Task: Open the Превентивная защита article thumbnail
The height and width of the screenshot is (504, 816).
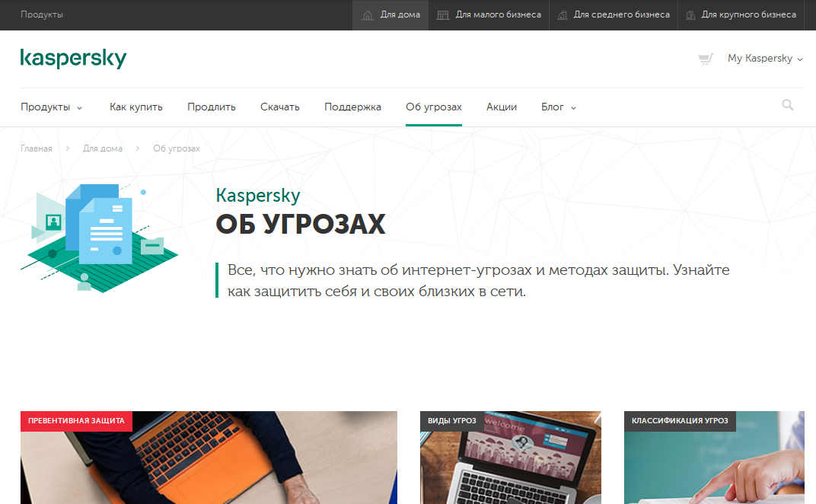Action: [209, 458]
